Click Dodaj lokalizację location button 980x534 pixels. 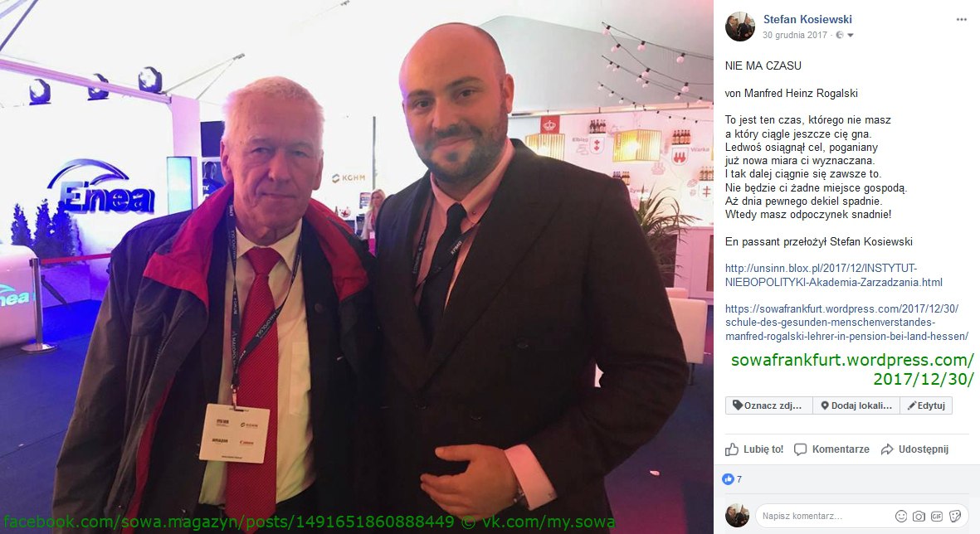[x=856, y=405]
